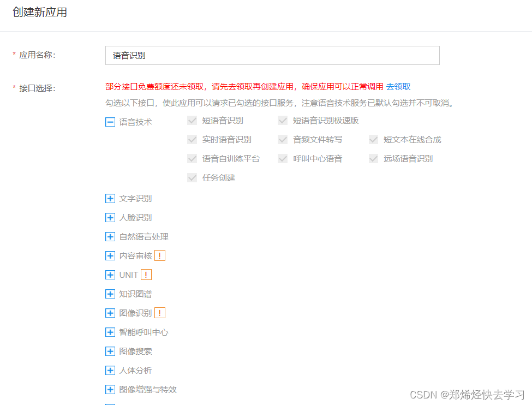Focus the 应用名称 input field

[272, 55]
